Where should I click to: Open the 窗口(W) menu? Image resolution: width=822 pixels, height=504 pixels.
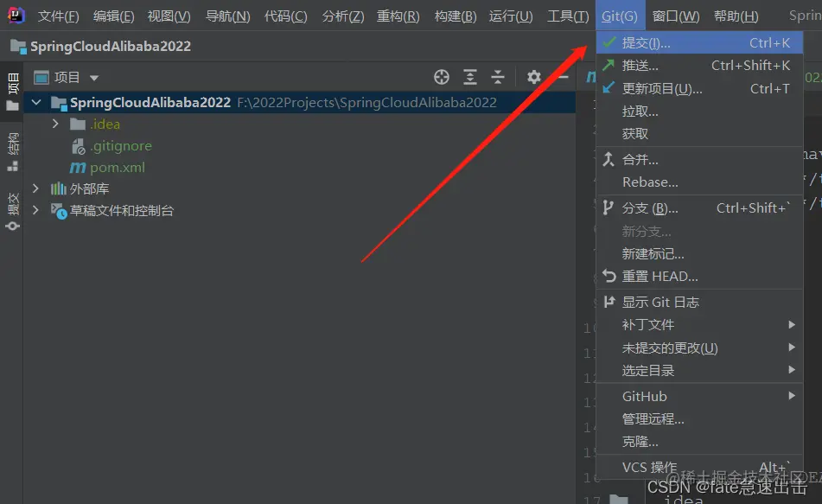tap(676, 15)
